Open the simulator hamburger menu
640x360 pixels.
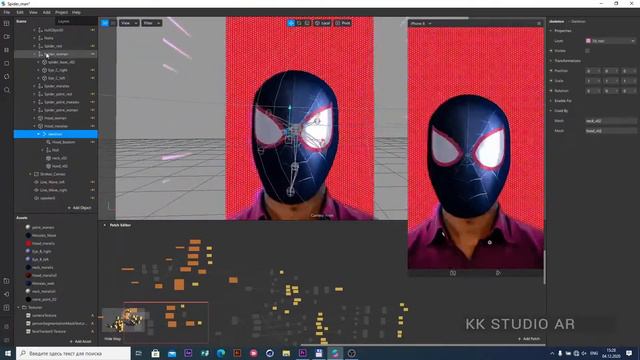539,24
